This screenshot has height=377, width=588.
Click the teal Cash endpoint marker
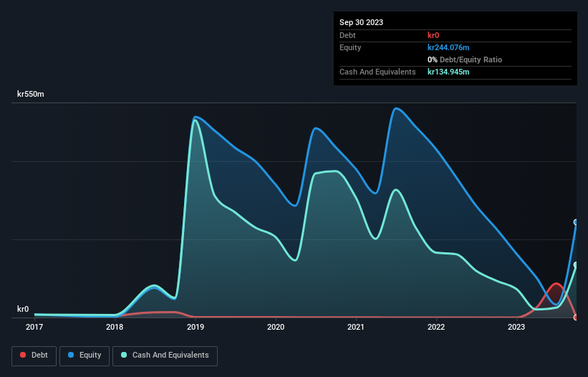tap(576, 265)
